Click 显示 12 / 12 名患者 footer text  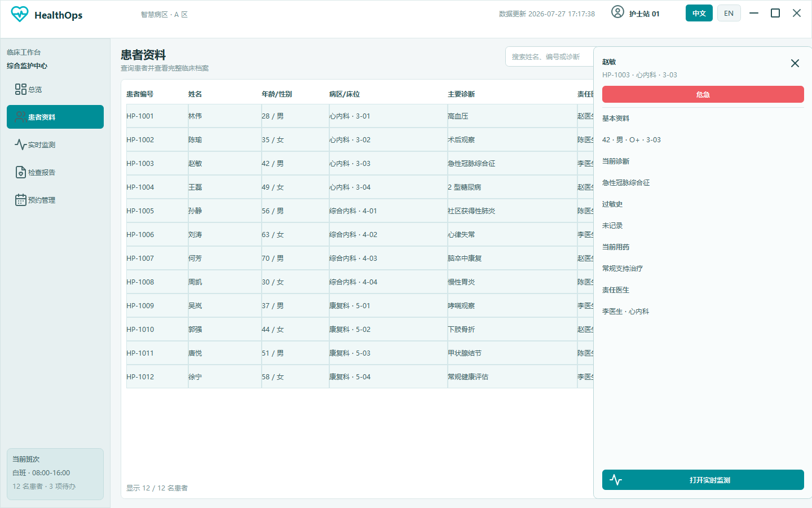(x=157, y=488)
